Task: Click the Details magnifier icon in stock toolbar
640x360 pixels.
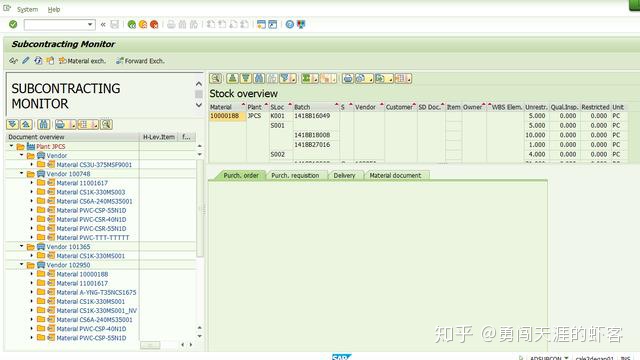Action: tap(216, 78)
